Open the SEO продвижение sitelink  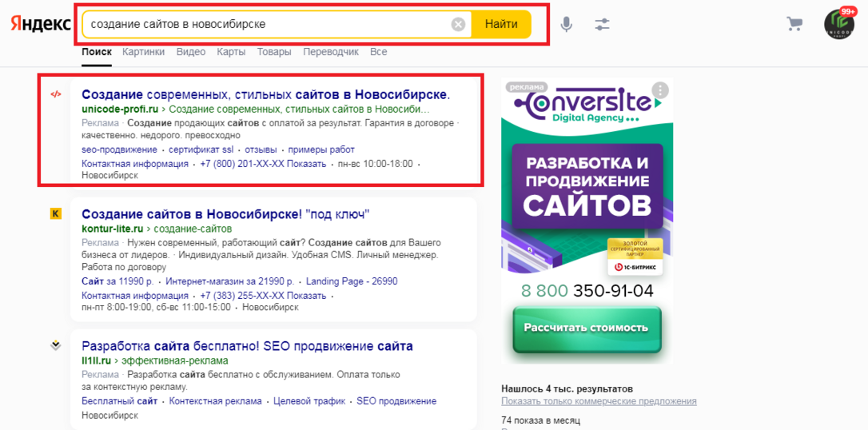396,401
